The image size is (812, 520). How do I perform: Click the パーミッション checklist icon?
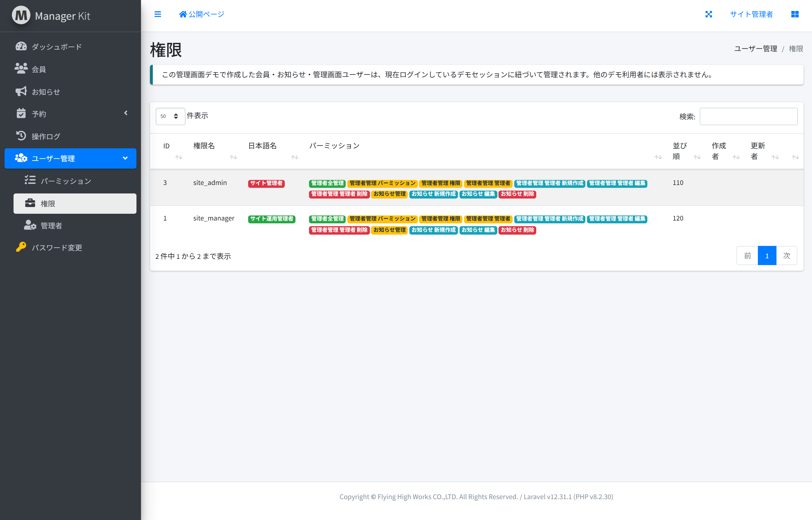30,180
